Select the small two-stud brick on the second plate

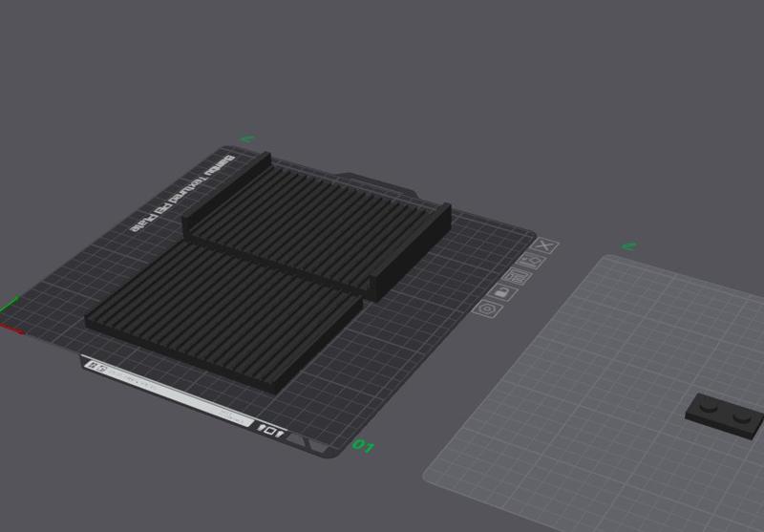[725, 415]
